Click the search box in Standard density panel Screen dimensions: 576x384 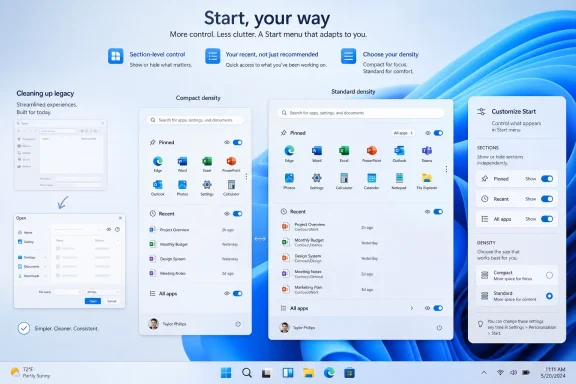point(361,113)
